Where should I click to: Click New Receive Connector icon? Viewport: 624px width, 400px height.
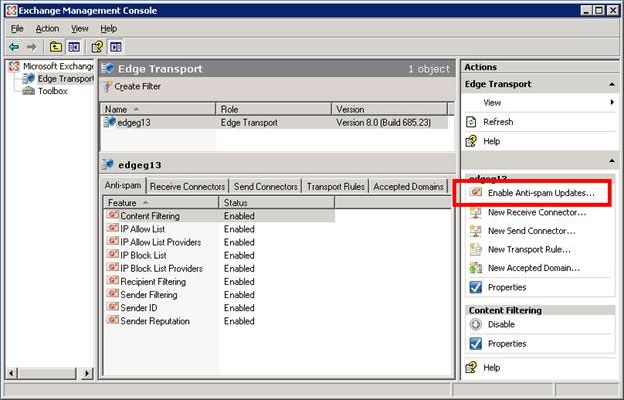(476, 213)
